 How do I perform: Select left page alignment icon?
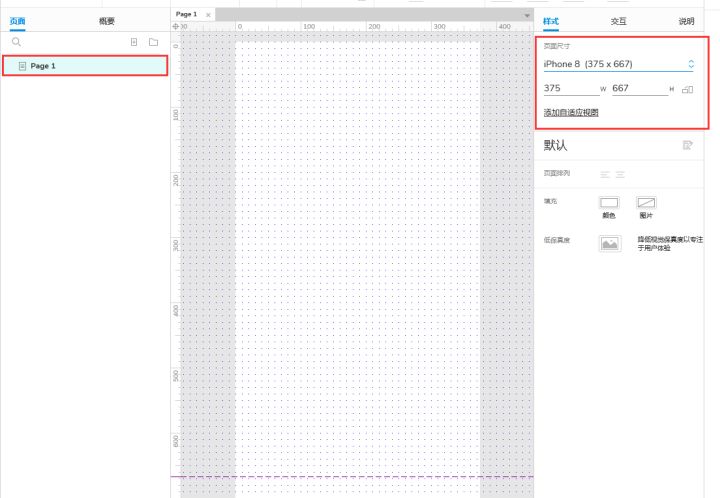604,174
